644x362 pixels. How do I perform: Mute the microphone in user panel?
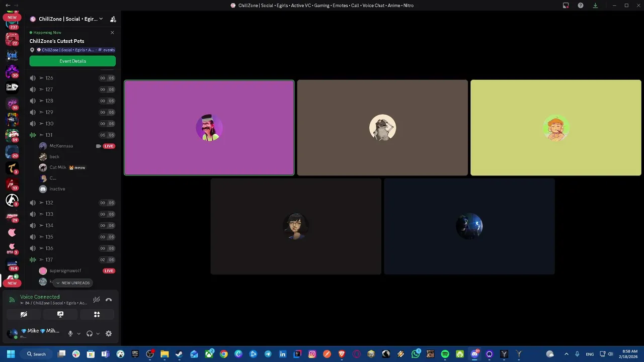(70, 333)
